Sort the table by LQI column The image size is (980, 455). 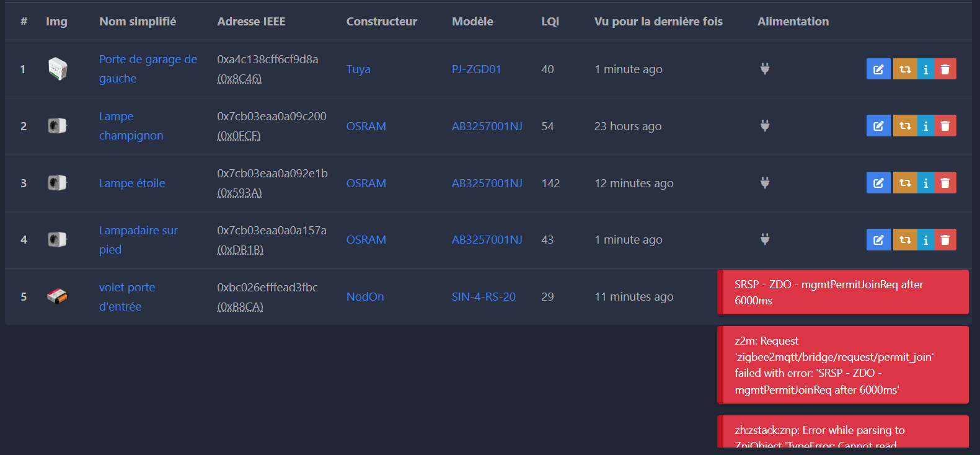click(x=550, y=22)
